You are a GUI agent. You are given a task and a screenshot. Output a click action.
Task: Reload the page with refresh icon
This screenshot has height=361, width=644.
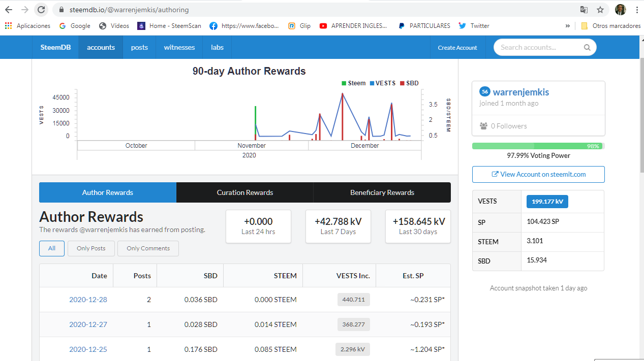(41, 10)
